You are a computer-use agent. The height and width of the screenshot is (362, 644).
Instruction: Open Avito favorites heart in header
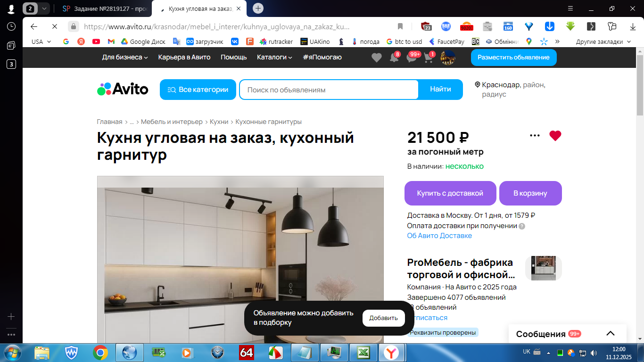click(x=377, y=58)
